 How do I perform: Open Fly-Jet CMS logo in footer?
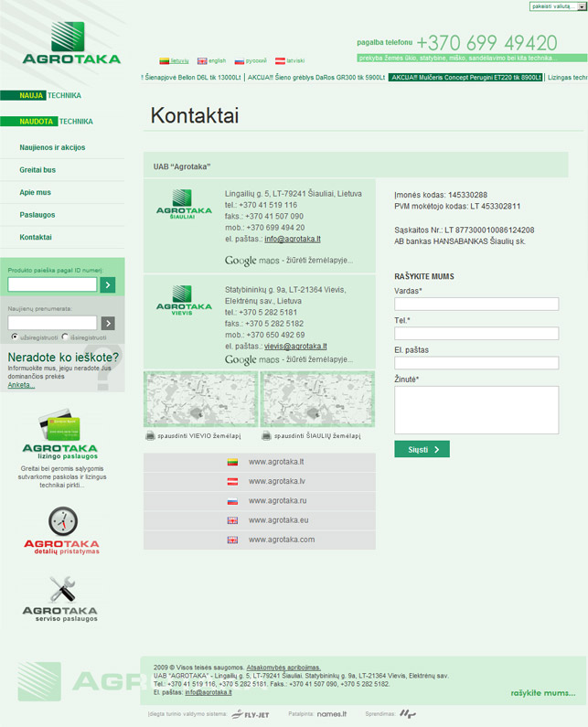251,714
